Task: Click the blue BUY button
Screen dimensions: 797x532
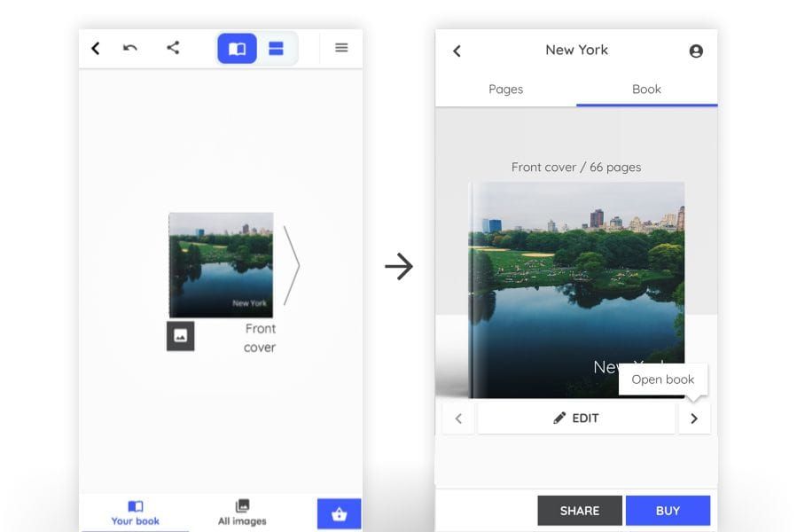Action: 668,511
